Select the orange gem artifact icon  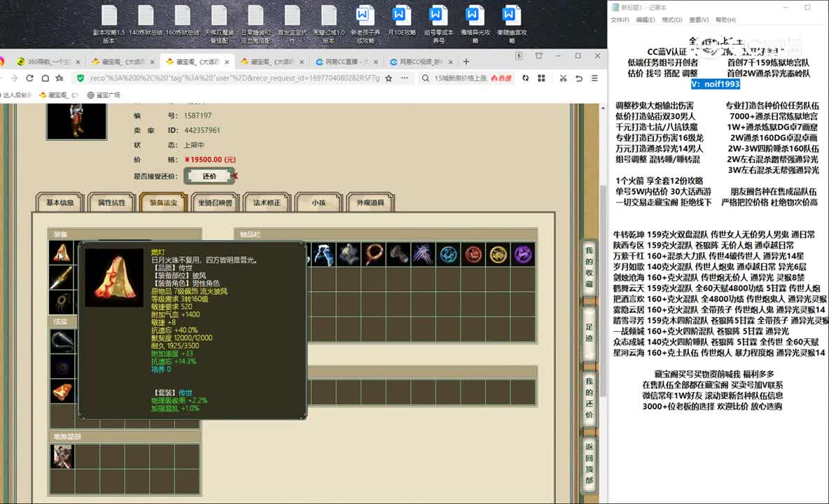click(x=62, y=391)
